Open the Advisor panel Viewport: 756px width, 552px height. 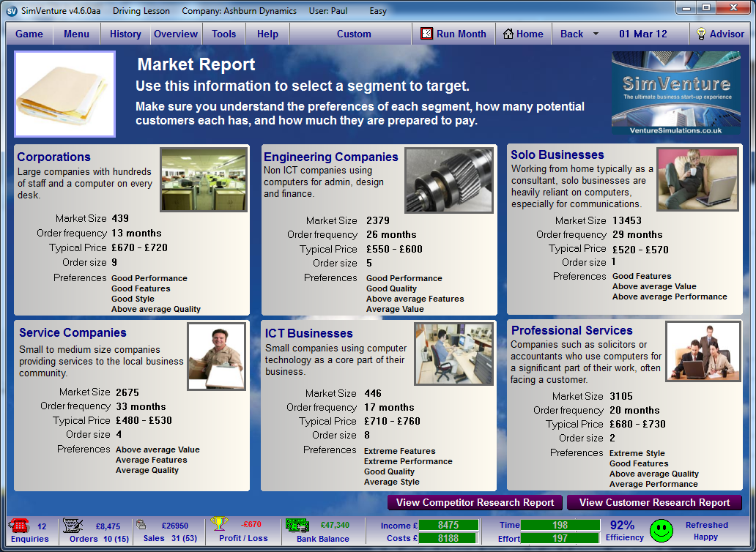click(x=720, y=34)
